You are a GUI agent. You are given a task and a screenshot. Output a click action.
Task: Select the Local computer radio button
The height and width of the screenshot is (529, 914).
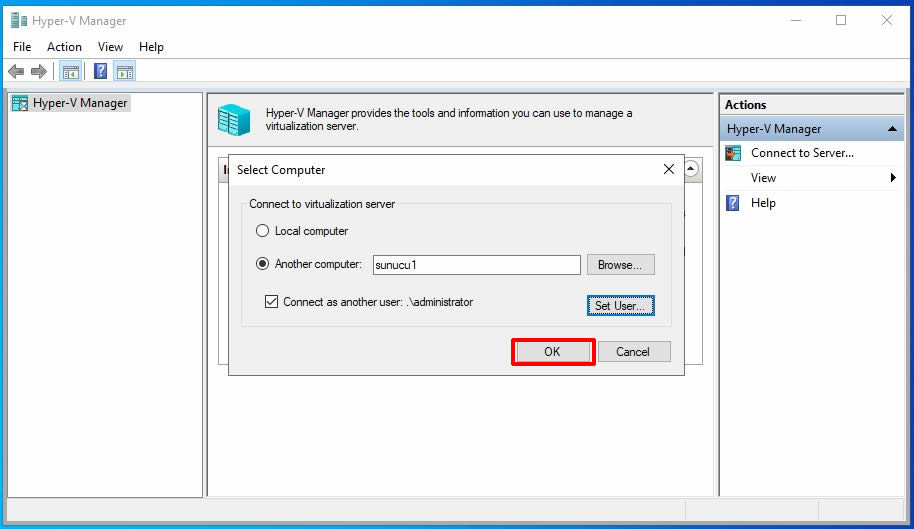pyautogui.click(x=262, y=231)
